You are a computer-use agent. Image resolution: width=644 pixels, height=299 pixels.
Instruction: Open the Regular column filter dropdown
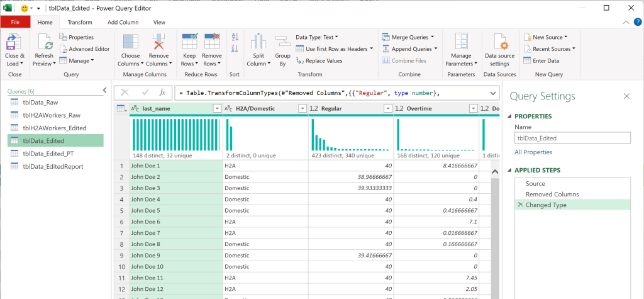[387, 108]
